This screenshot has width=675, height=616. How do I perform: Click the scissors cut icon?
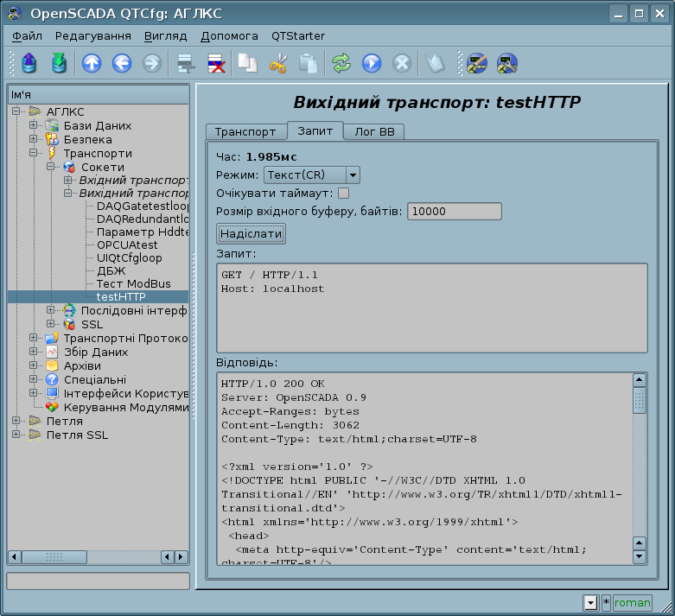pyautogui.click(x=277, y=63)
